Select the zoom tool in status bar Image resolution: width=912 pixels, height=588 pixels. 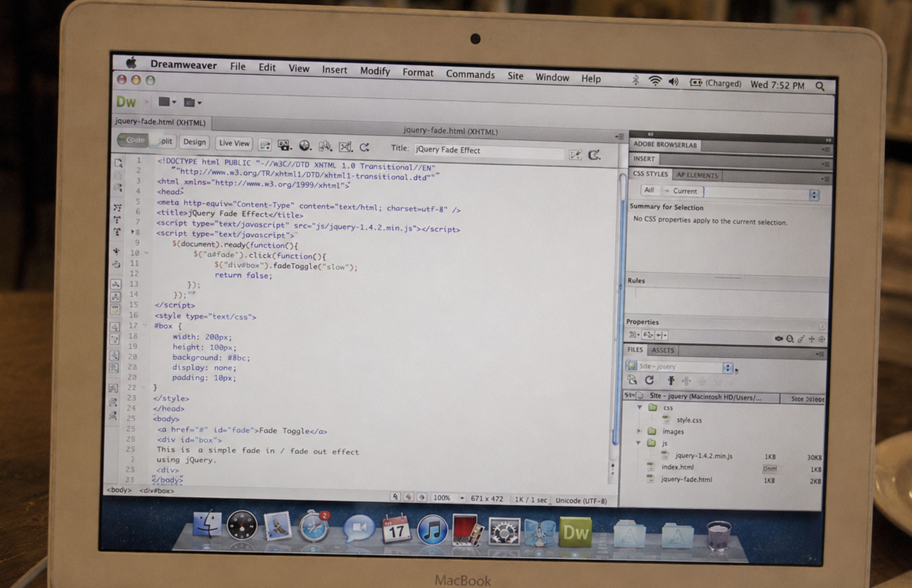point(422,497)
